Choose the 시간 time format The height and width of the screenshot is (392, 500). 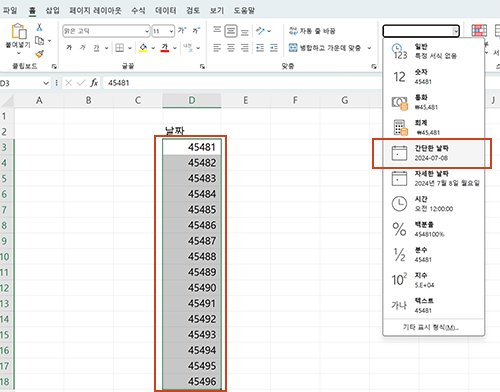433,204
